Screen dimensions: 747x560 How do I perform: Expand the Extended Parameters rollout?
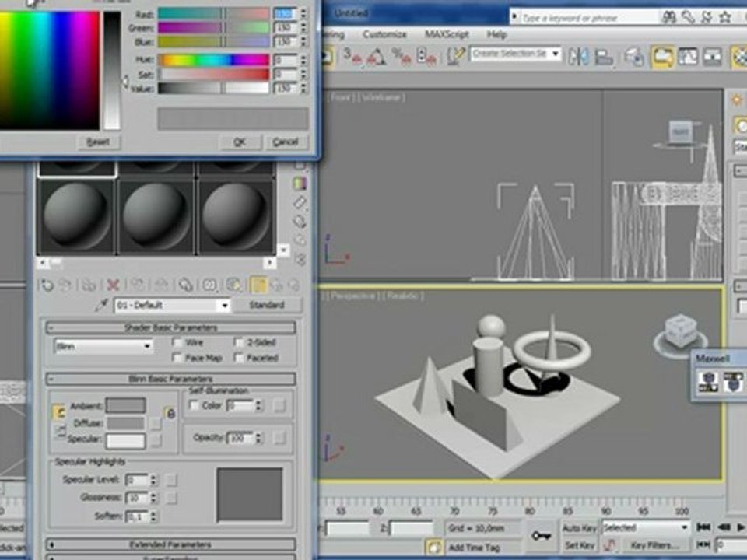[x=170, y=544]
